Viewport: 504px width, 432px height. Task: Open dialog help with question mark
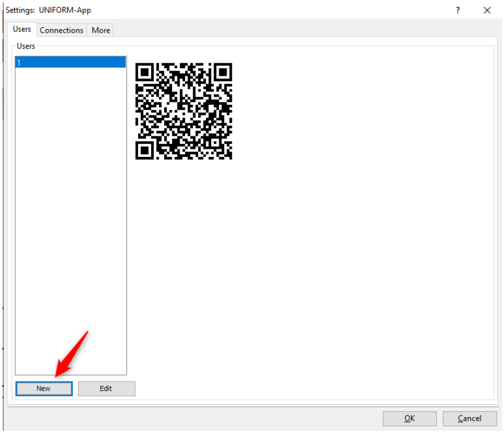pos(458,10)
